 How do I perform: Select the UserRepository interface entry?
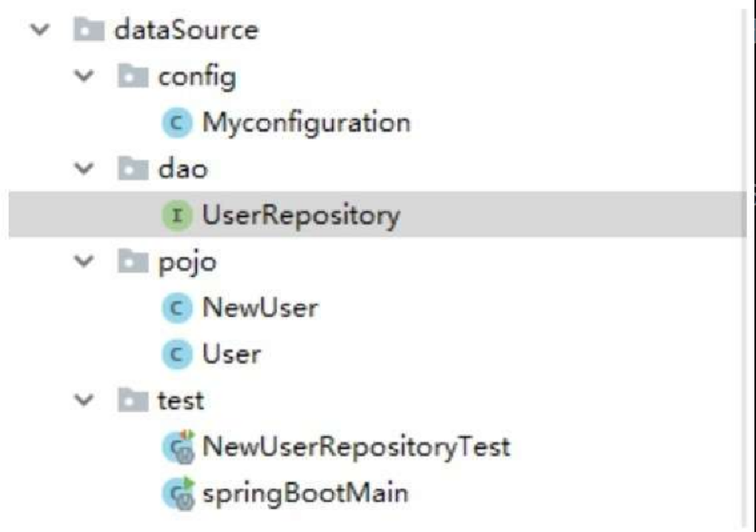[377, 214]
